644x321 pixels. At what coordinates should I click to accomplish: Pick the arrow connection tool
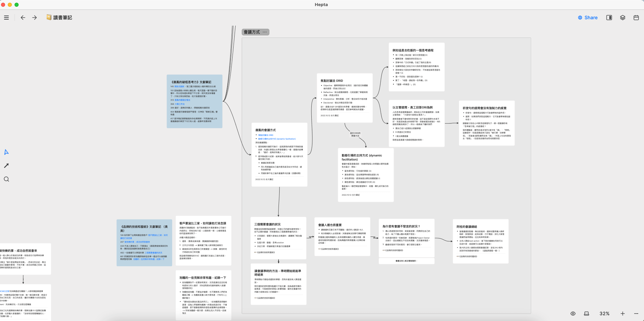click(x=6, y=166)
